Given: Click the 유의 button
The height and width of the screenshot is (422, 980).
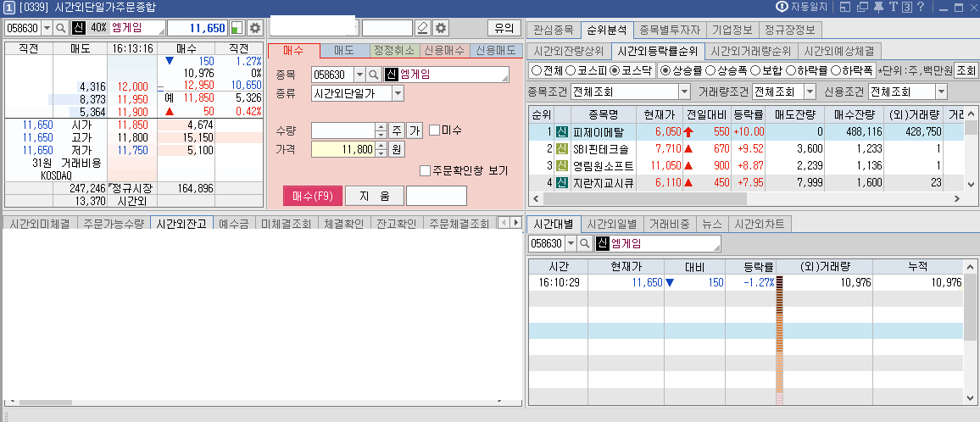Looking at the screenshot, I should [504, 28].
